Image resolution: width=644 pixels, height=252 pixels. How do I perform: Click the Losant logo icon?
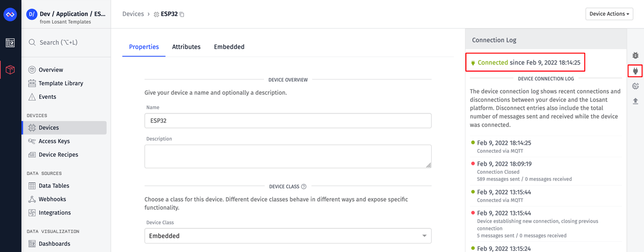pos(10,14)
